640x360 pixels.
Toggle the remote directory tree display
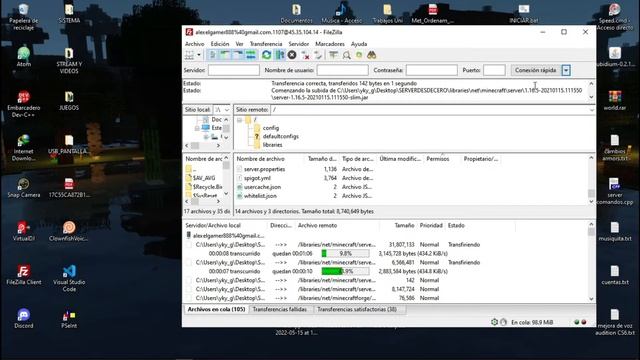238,55
